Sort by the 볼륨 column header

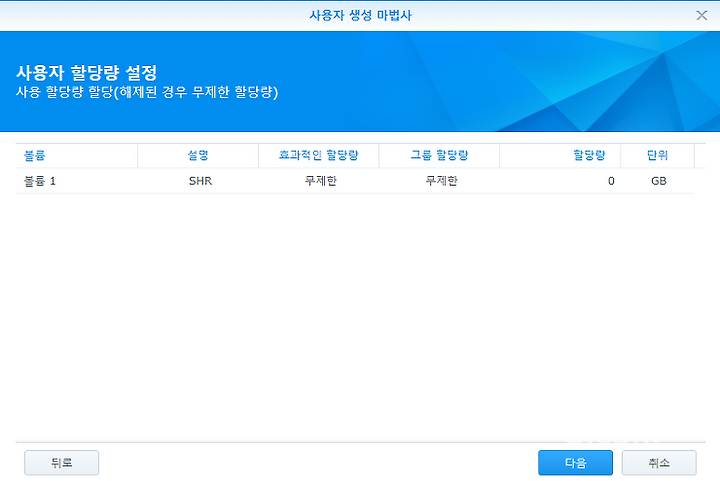point(77,156)
